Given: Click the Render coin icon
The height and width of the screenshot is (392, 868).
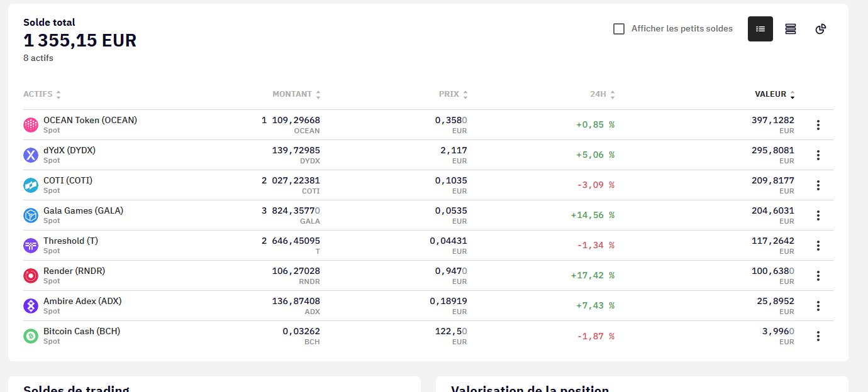Looking at the screenshot, I should tap(31, 276).
